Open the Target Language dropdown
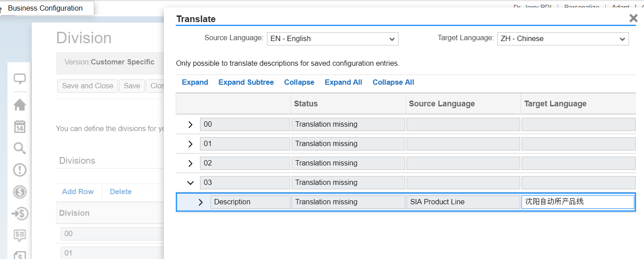The height and width of the screenshot is (259, 644). click(563, 39)
